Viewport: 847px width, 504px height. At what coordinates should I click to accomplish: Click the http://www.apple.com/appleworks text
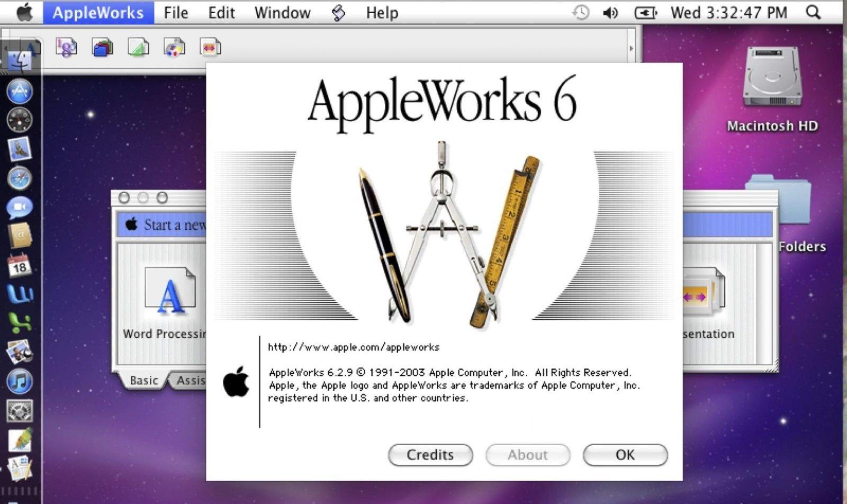pyautogui.click(x=354, y=347)
